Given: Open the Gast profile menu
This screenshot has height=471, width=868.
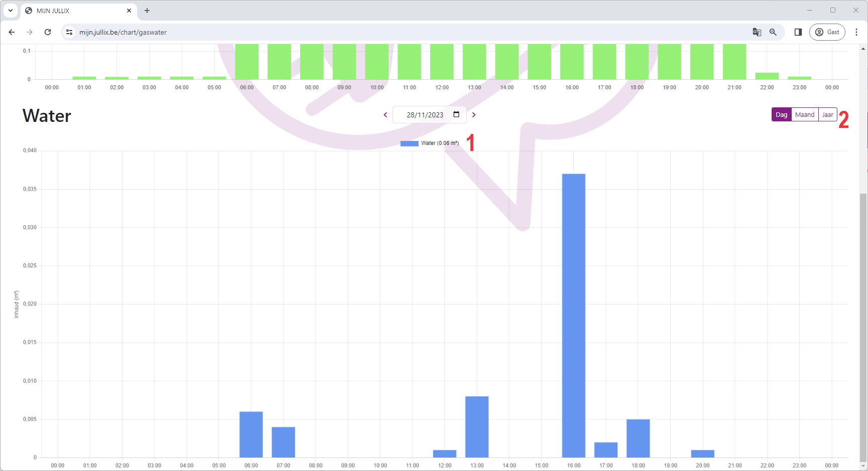Looking at the screenshot, I should coord(827,32).
